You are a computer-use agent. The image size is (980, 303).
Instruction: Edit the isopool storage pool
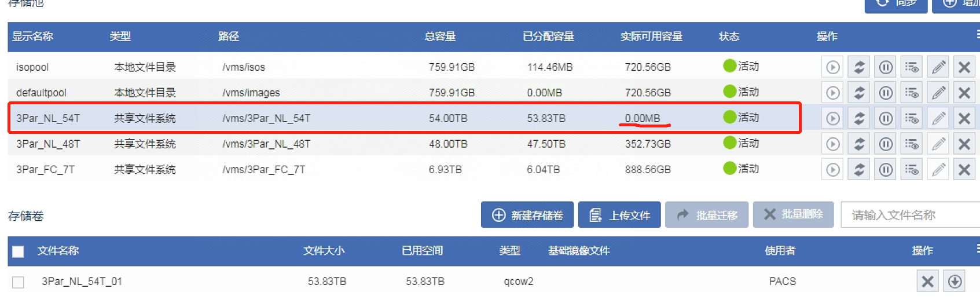tap(938, 67)
